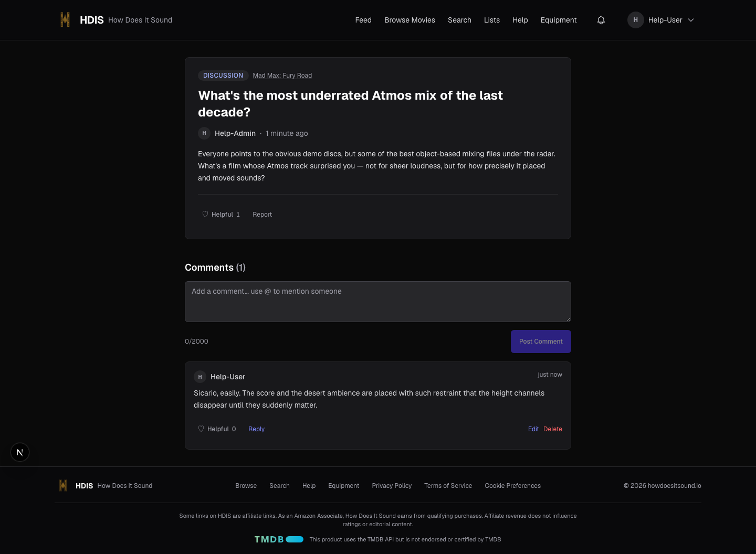The height and width of the screenshot is (554, 756).
Task: Report the discussion post
Action: (x=262, y=215)
